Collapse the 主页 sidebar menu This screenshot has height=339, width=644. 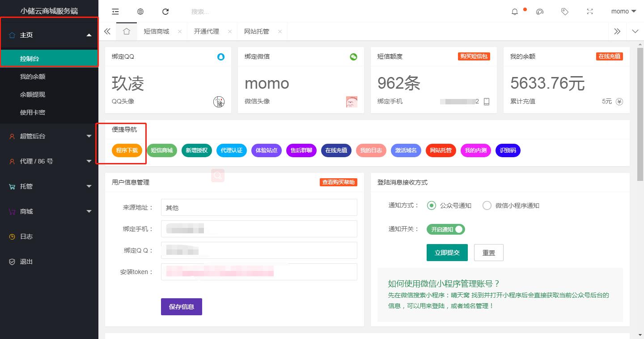point(49,35)
